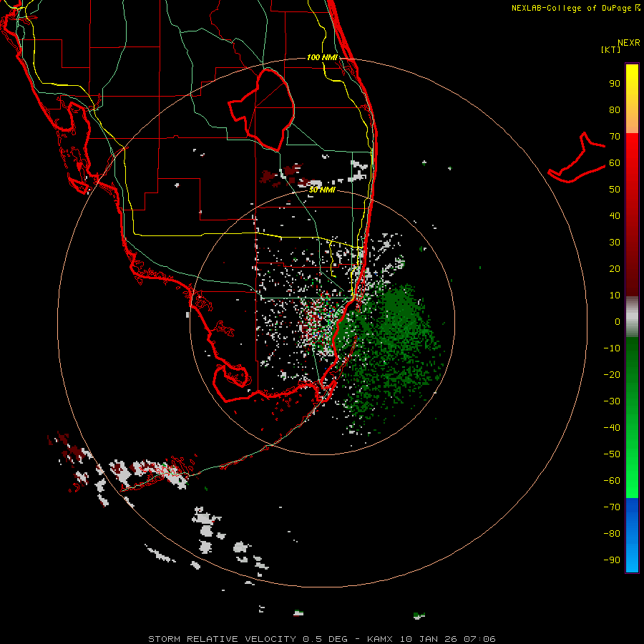Click the -60 scale label
644x644 pixels.
(612, 481)
